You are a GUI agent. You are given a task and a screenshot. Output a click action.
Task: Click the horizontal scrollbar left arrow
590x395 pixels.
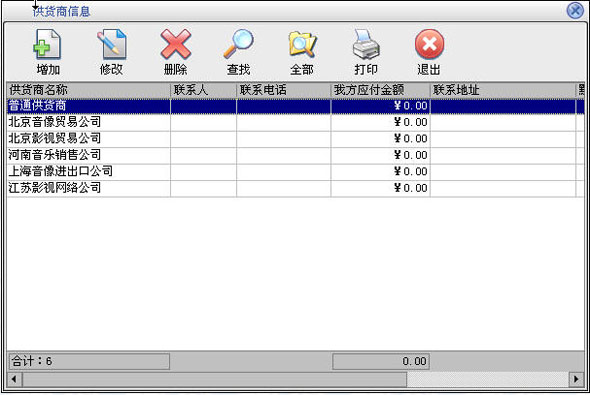(x=14, y=379)
